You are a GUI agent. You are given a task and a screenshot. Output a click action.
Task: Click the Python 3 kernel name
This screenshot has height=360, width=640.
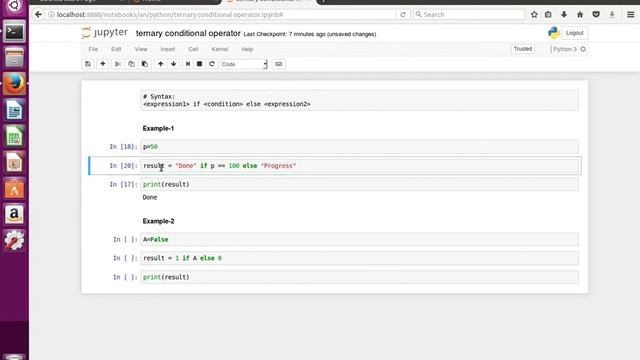(565, 49)
